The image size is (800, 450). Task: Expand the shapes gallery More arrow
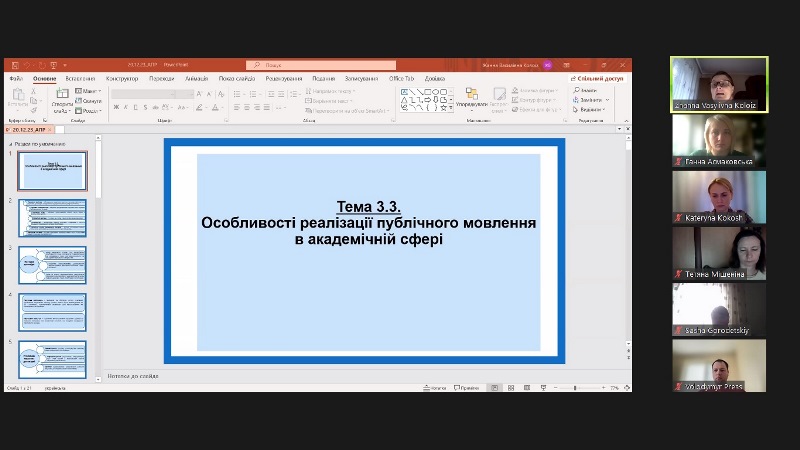pos(451,108)
